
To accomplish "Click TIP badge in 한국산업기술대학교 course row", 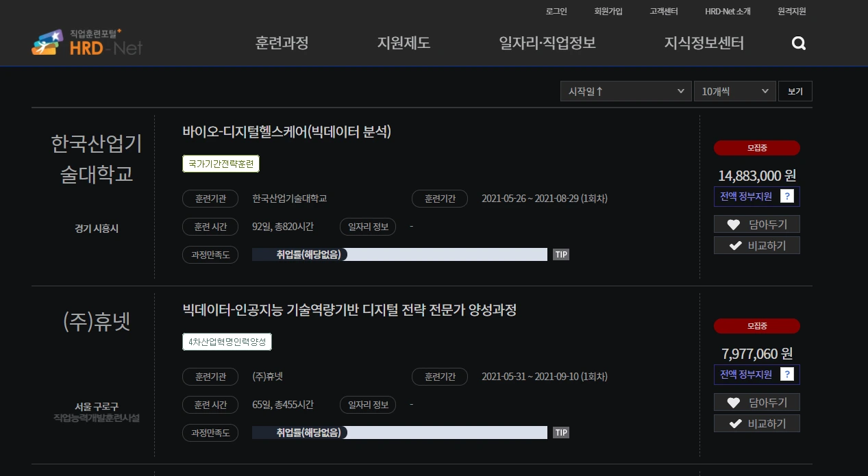I will tap(561, 255).
